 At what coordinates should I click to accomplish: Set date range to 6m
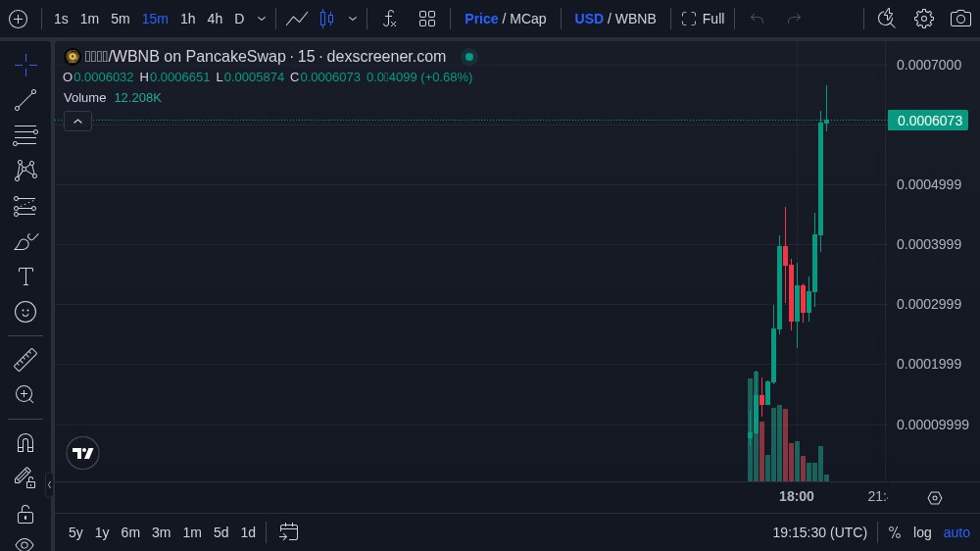[130, 532]
